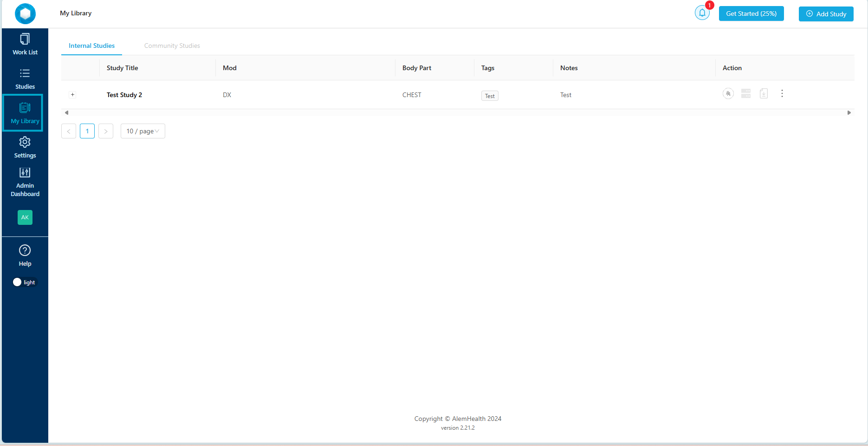This screenshot has height=446, width=868.
Task: Click the Test Study 2 title
Action: pyautogui.click(x=124, y=95)
